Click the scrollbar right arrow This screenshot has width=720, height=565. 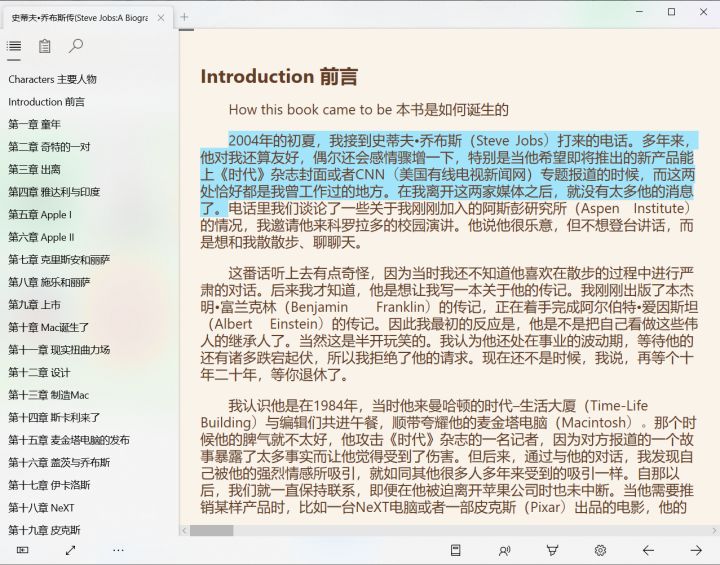click(715, 531)
